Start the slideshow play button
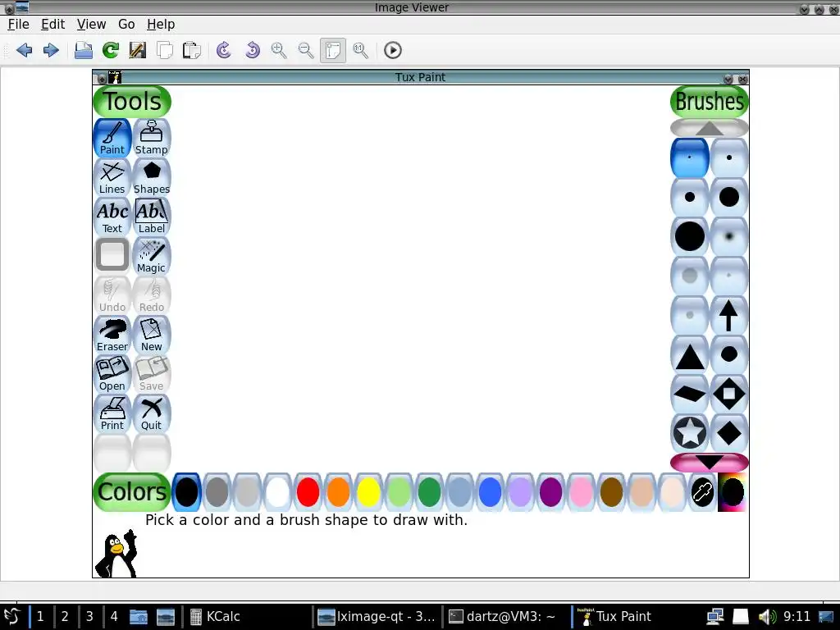Screen dimensions: 840x630 393,50
